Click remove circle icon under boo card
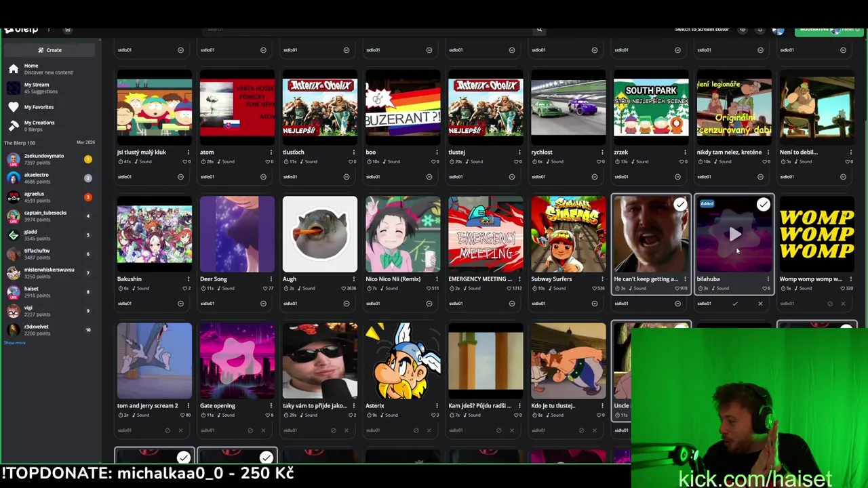868x488 pixels. tap(429, 177)
